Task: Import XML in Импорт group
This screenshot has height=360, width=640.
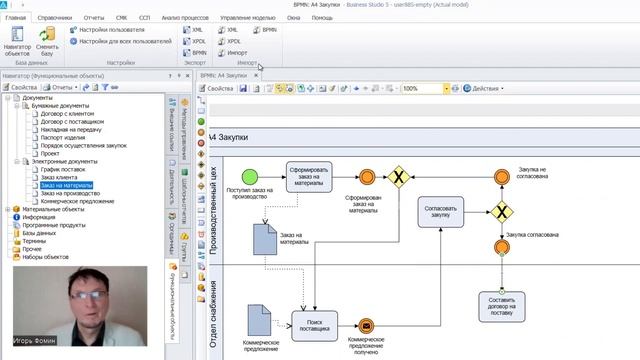Action: pyautogui.click(x=228, y=30)
